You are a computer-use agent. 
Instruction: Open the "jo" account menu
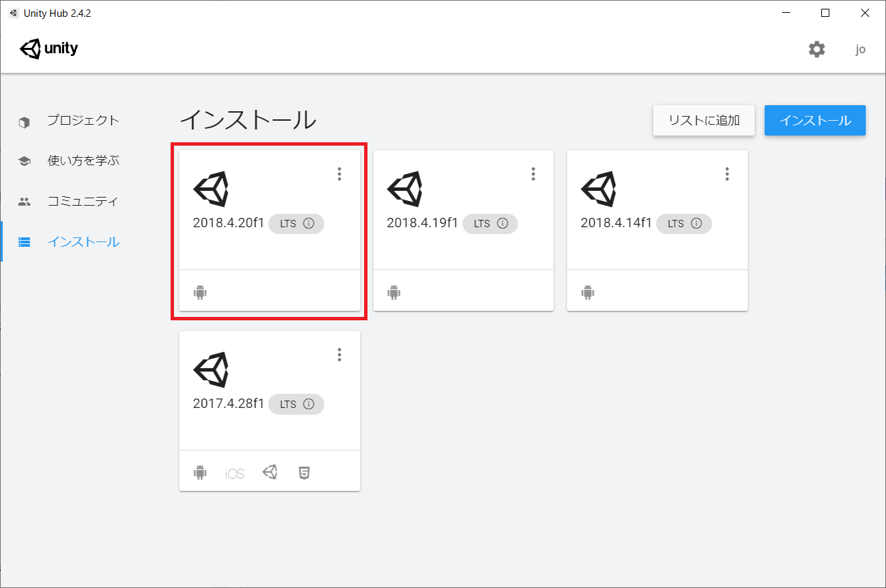point(860,49)
